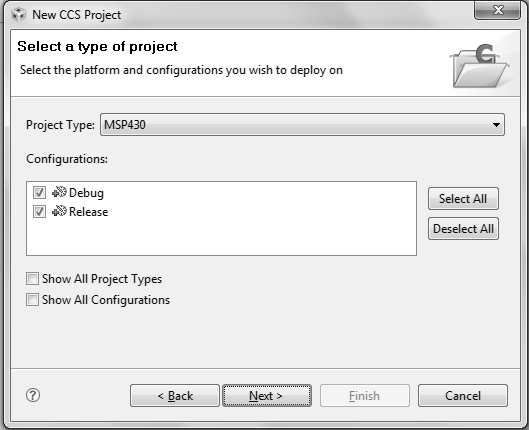Image resolution: width=529 pixels, height=430 pixels.
Task: Enable Show All Project Types
Action: 32,279
